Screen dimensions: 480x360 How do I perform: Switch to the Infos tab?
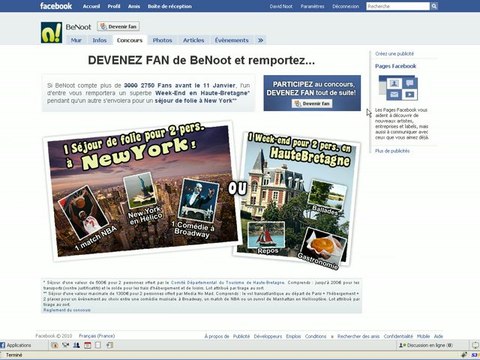(99, 40)
